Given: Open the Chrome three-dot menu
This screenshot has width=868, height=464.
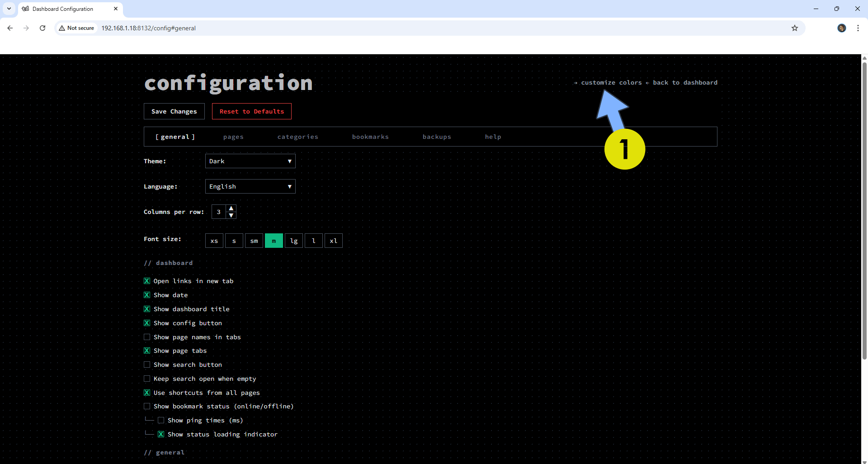Looking at the screenshot, I should (x=858, y=28).
